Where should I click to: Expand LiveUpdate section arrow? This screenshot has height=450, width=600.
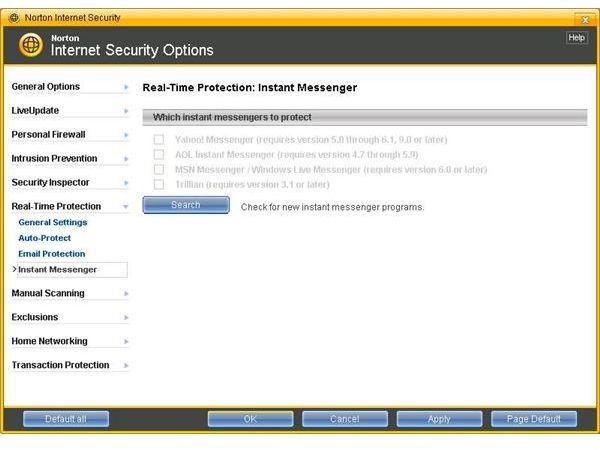pyautogui.click(x=126, y=111)
